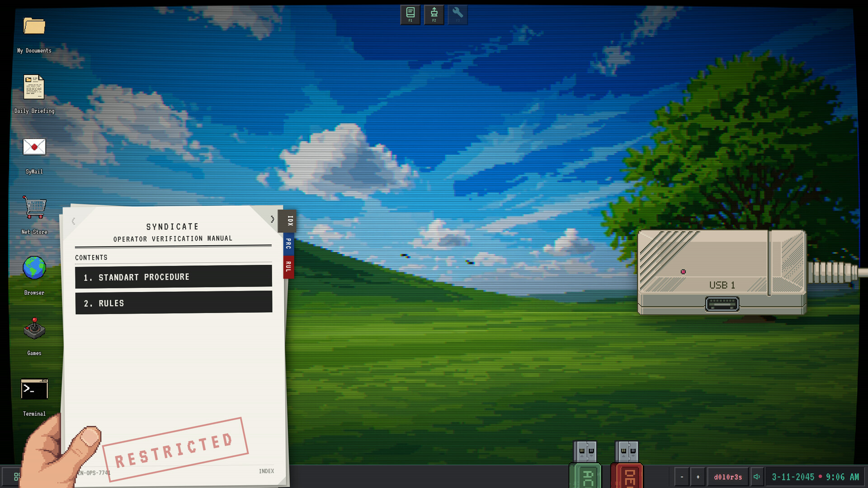Image resolution: width=868 pixels, height=488 pixels.
Task: Open the Net-Store shopping cart
Action: pyautogui.click(x=34, y=207)
